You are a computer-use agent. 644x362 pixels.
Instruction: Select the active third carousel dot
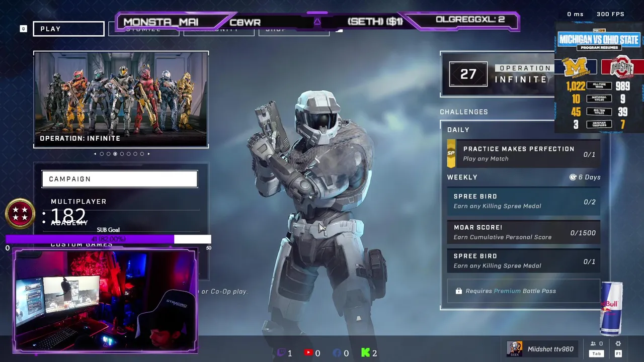coord(115,154)
